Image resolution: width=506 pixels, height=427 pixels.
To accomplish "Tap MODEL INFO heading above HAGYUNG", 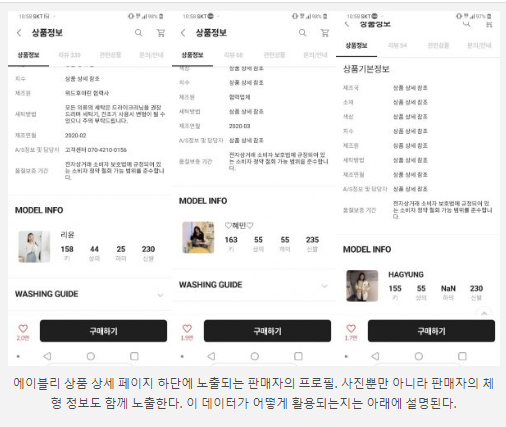I will click(367, 250).
